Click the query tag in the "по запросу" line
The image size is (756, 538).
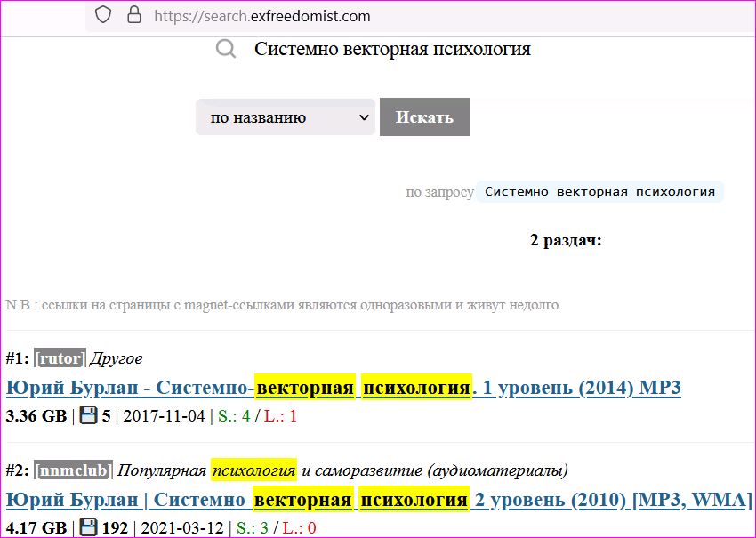pos(599,192)
